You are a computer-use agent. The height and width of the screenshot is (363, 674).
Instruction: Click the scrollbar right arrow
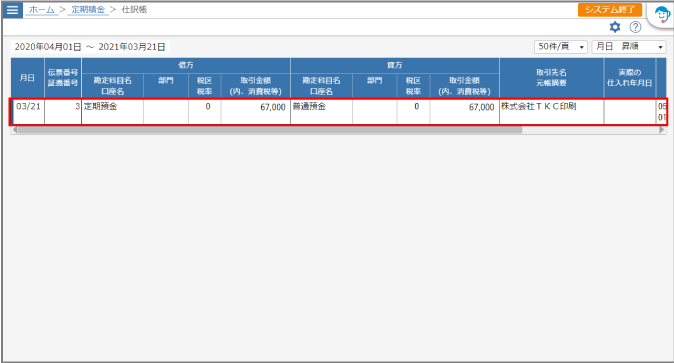point(662,130)
